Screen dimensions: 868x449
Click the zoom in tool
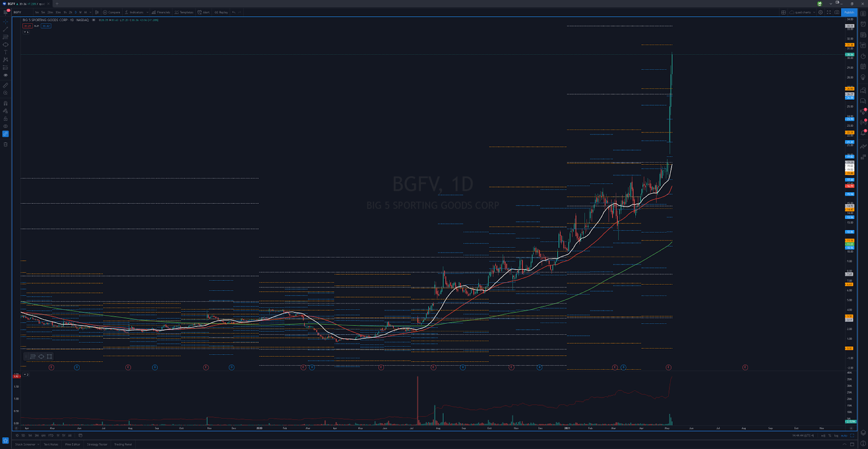(x=5, y=93)
